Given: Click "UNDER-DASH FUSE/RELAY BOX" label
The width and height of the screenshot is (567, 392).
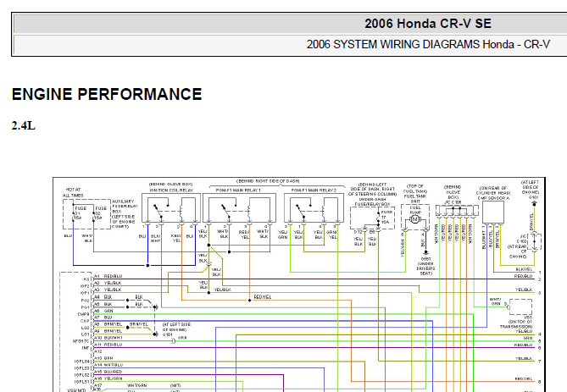Looking at the screenshot, I should tap(372, 202).
